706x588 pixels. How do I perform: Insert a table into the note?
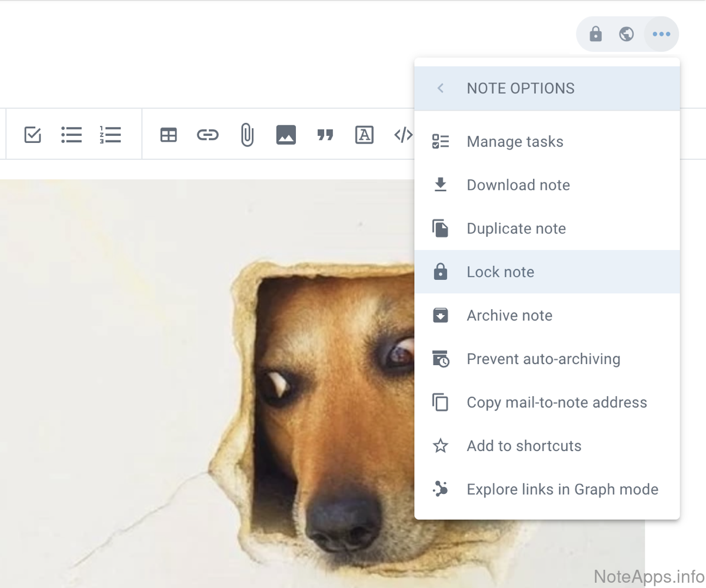coord(169,135)
